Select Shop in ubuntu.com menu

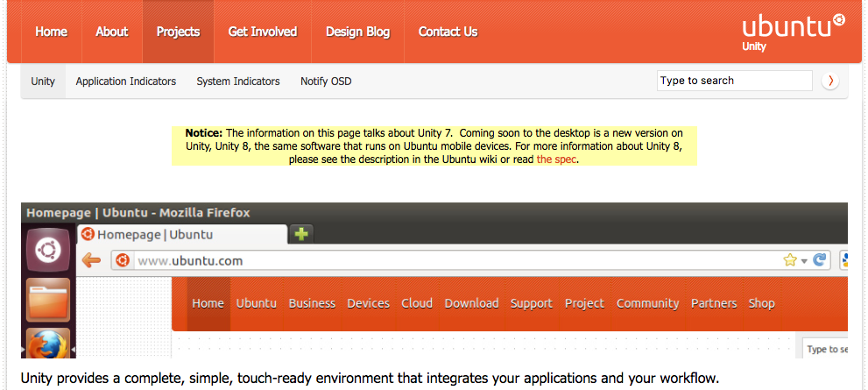point(762,303)
